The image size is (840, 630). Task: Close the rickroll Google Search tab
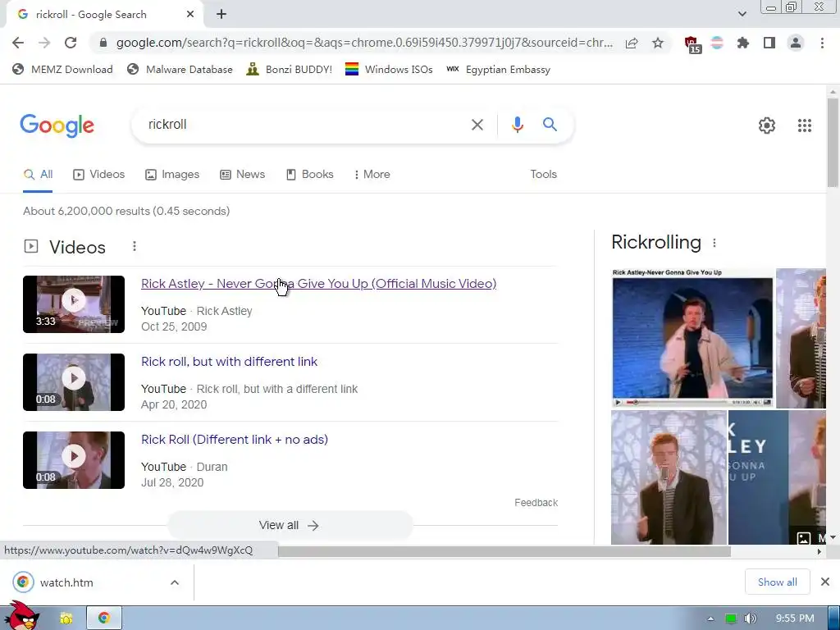tap(190, 15)
